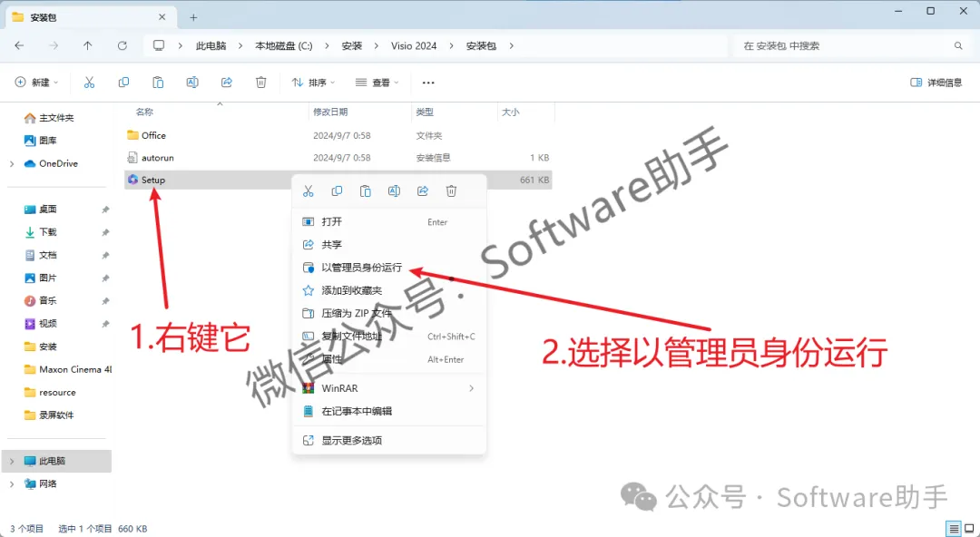Image resolution: width=980 pixels, height=537 pixels.
Task: Unpin 文档 using its pin icon
Action: (105, 255)
